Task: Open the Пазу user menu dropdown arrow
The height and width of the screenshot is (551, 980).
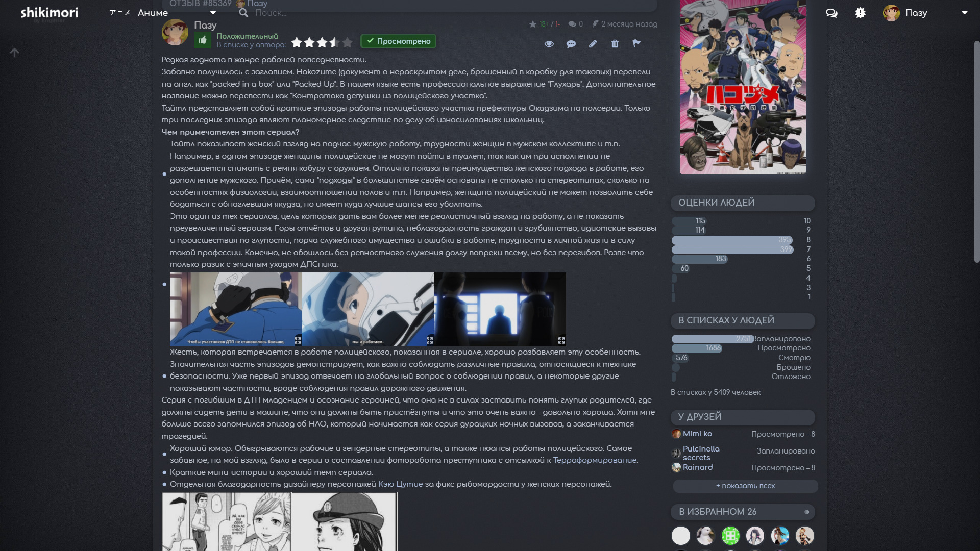Action: 964,13
